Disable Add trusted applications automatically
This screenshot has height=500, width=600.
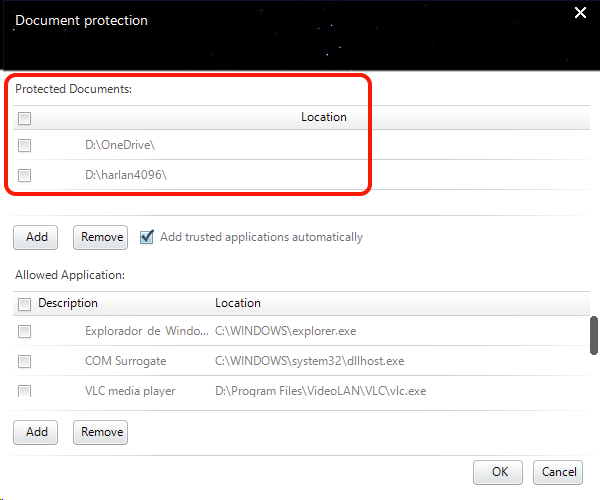[x=147, y=237]
